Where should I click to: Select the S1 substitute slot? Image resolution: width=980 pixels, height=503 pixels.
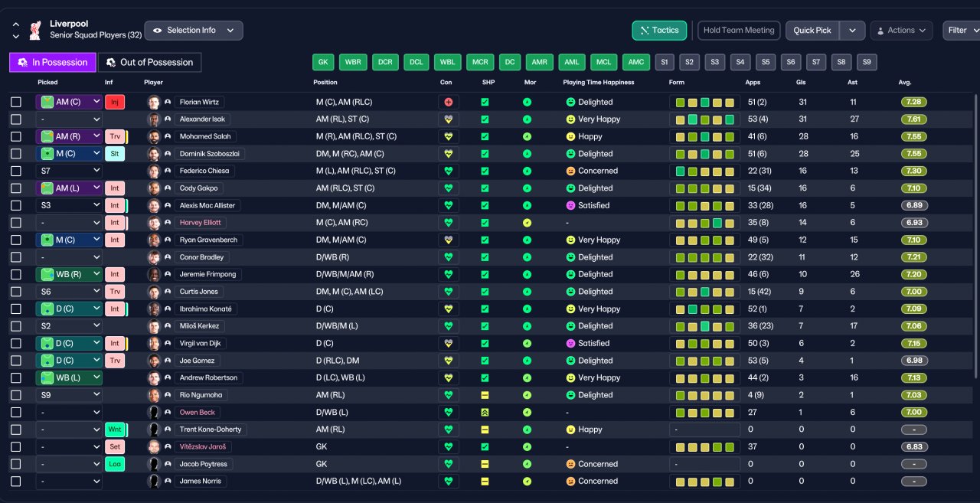pos(665,62)
